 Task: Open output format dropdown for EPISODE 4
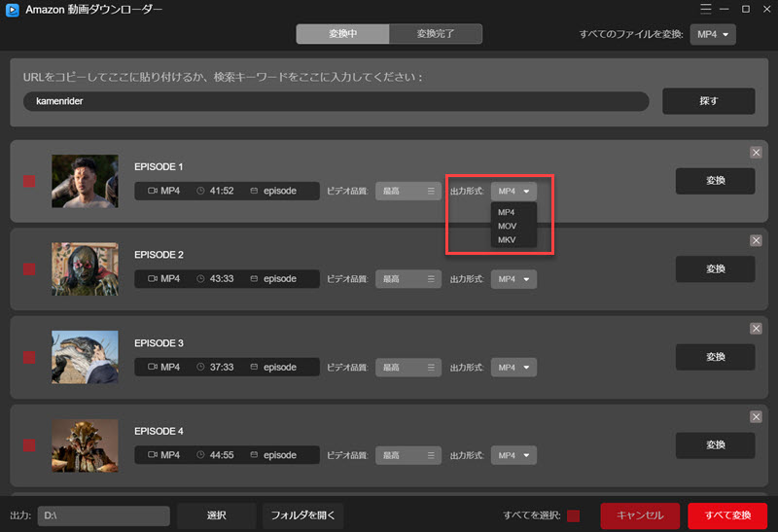pyautogui.click(x=513, y=455)
